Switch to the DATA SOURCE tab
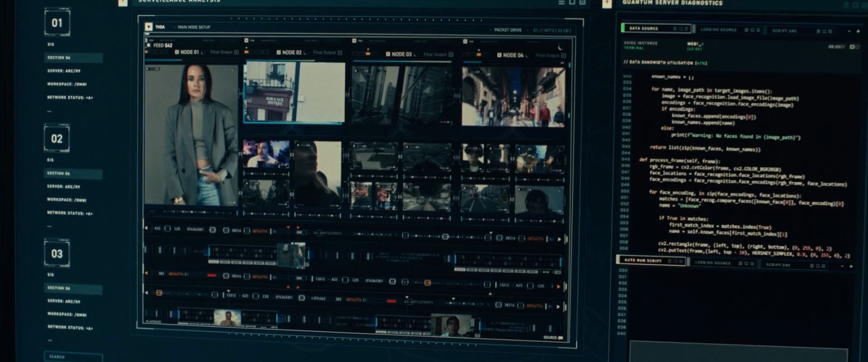 click(643, 29)
